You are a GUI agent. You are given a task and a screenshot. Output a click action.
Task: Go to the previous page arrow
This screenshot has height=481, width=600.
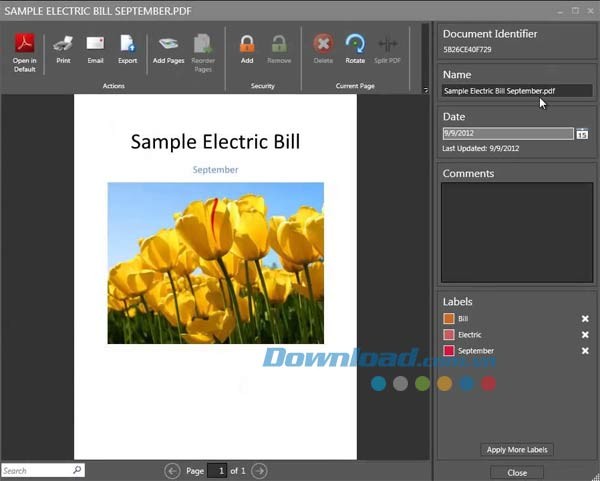click(173, 470)
